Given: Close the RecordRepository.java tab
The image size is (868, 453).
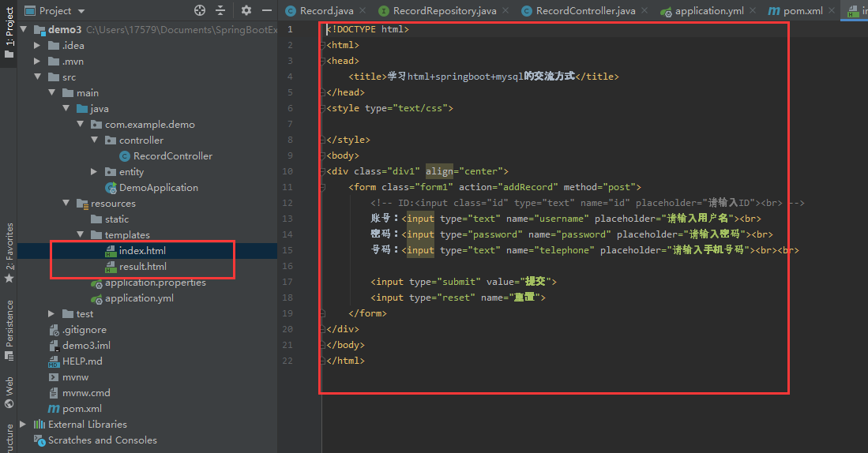Looking at the screenshot, I should pyautogui.click(x=506, y=10).
